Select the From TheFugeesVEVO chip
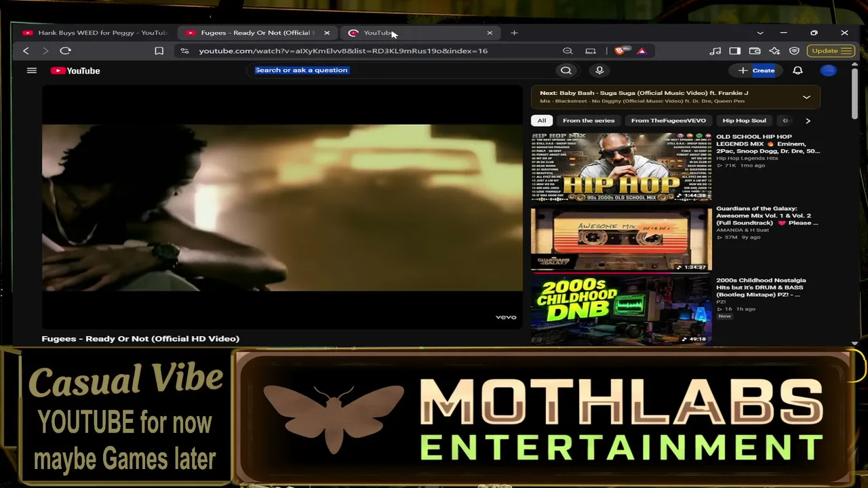The width and height of the screenshot is (868, 488). click(668, 121)
